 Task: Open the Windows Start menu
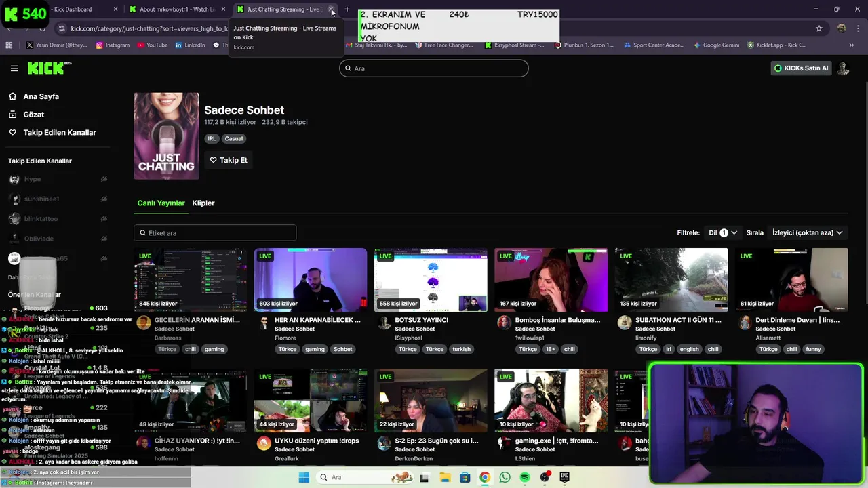pos(304,477)
